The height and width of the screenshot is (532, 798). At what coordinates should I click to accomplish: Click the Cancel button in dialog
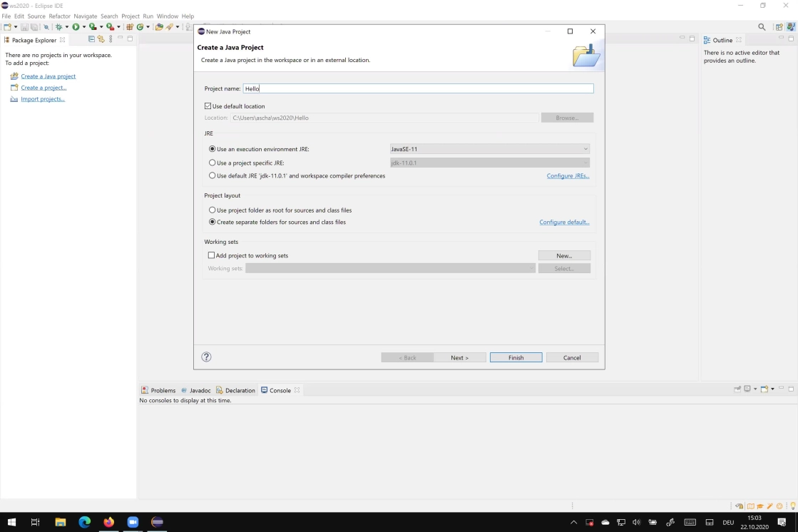coord(572,357)
